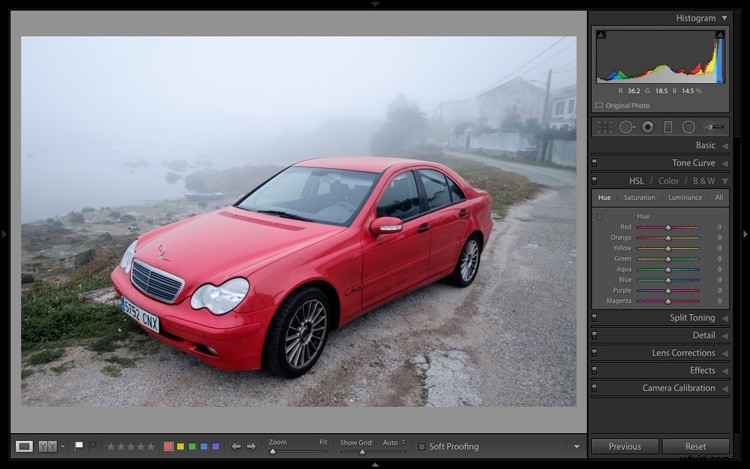
Task: Switch to Loupe view mode
Action: coord(24,447)
